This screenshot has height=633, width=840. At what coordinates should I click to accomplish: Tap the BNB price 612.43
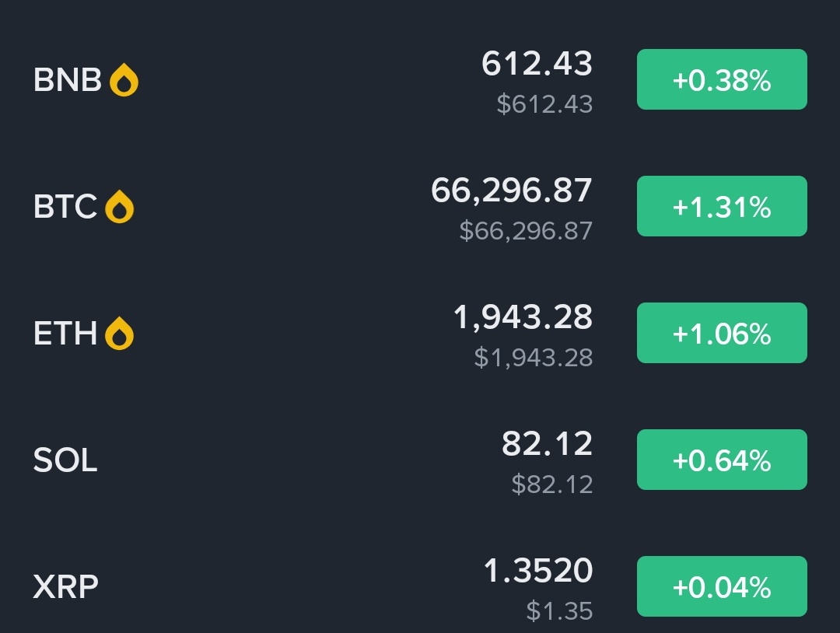coord(537,64)
